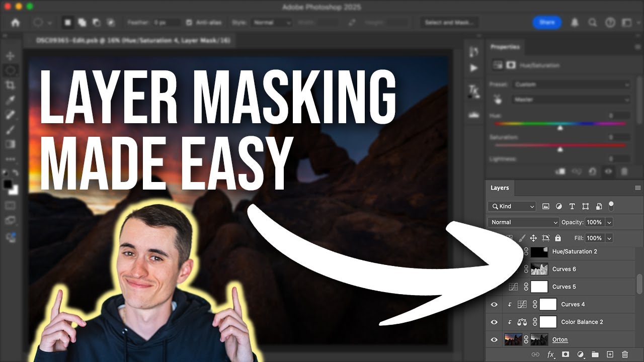The height and width of the screenshot is (362, 644).
Task: Filter layers by adjustment layers
Action: click(x=559, y=207)
